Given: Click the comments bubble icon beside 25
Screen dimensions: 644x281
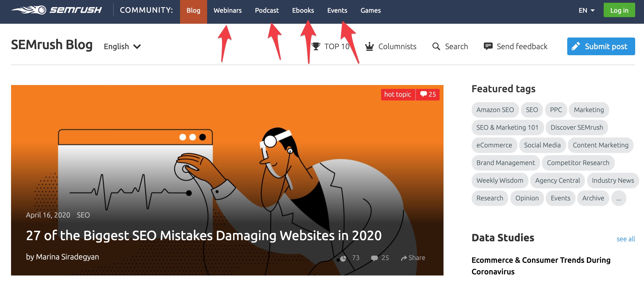Looking at the screenshot, I should click(374, 258).
